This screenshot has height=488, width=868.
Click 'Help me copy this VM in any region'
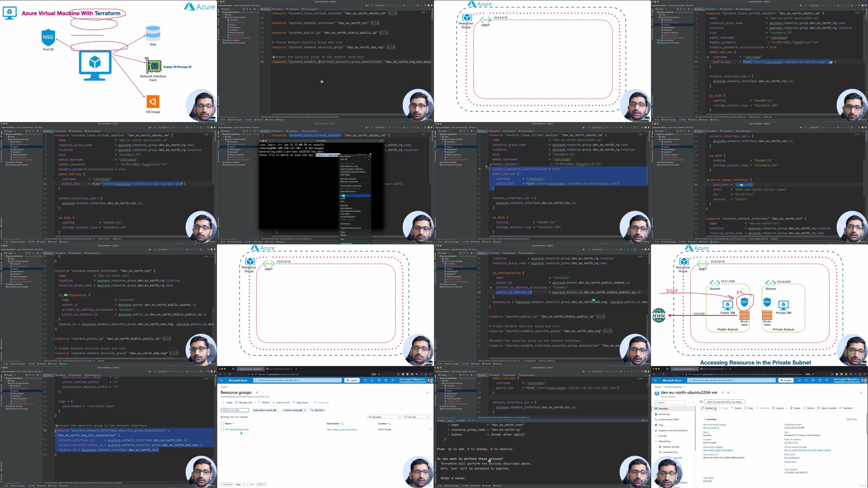[x=725, y=402]
